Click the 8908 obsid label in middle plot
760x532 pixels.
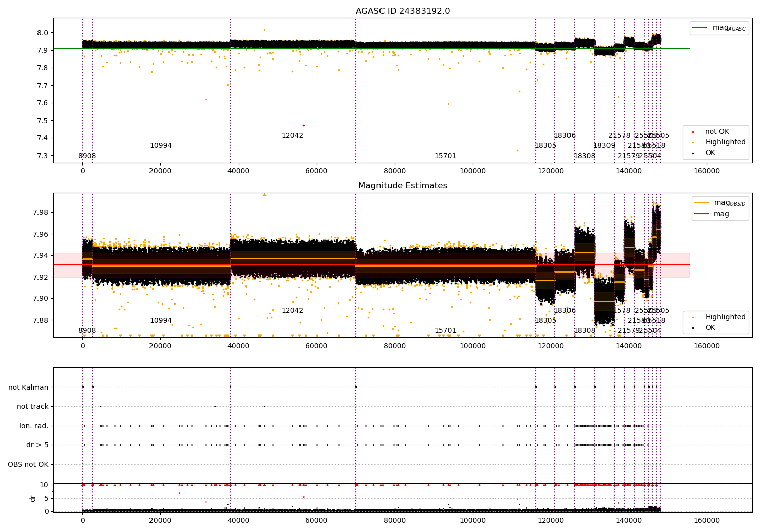pyautogui.click(x=87, y=331)
